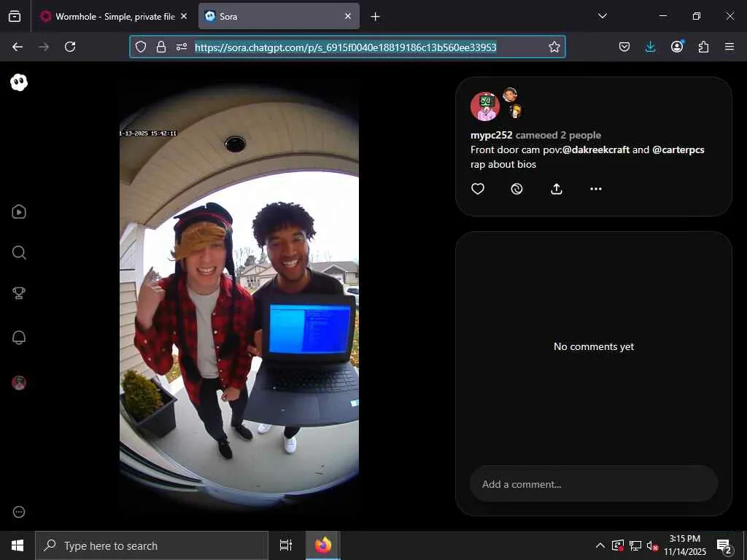Click the Type here to search box
Screen dimensions: 747x560
tap(152, 545)
